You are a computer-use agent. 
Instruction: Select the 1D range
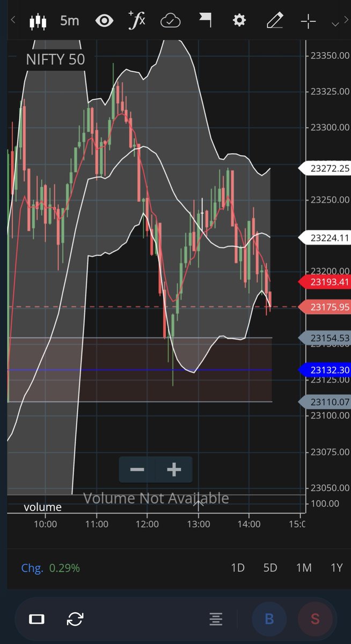click(237, 568)
